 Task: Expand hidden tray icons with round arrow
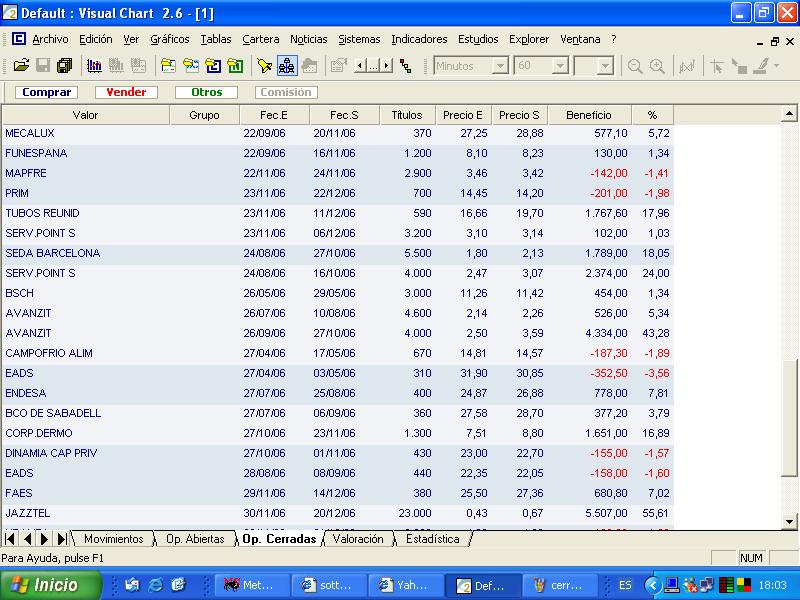653,585
